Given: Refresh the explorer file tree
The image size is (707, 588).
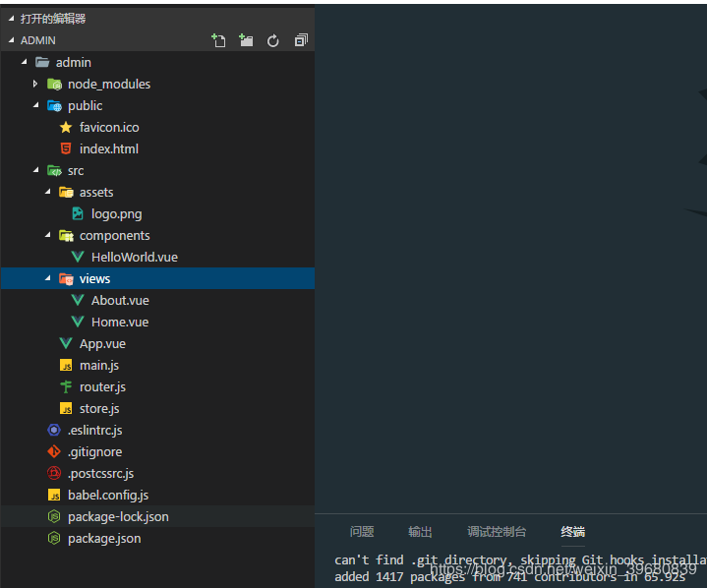Looking at the screenshot, I should click(273, 40).
